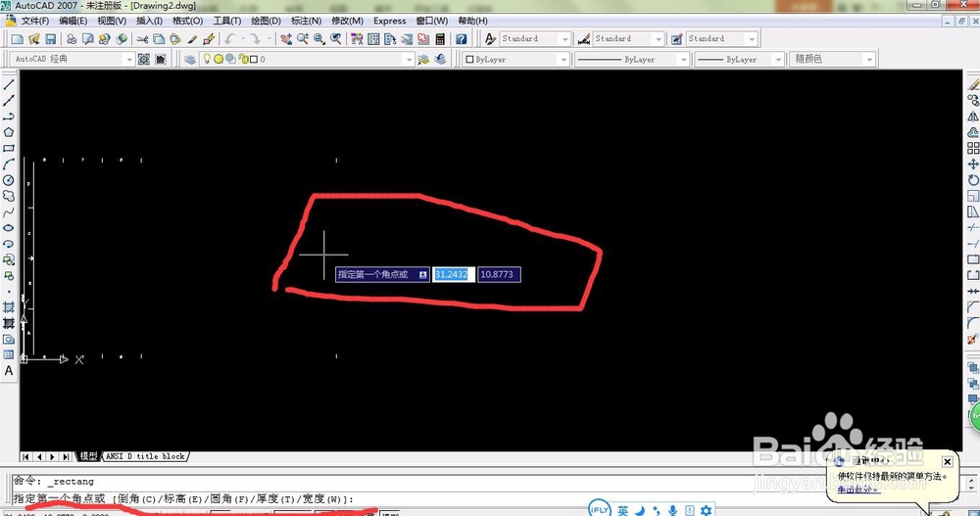Open the ByLayer linetype dropdown

[x=684, y=60]
